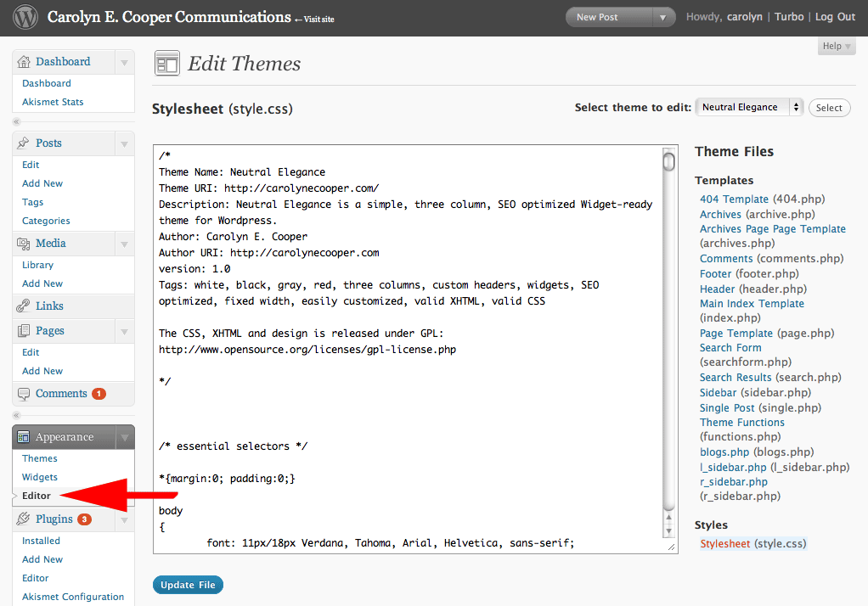
Task: Select the Themes menu item
Action: tap(39, 458)
